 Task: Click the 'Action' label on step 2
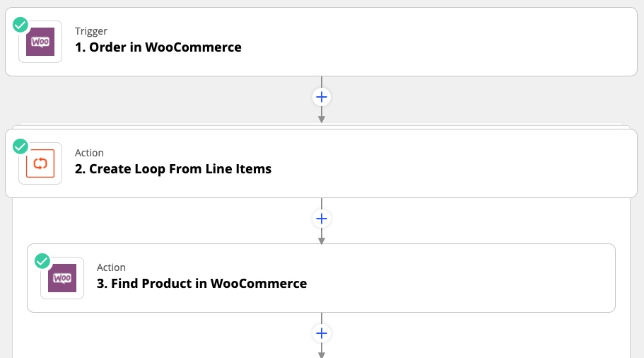(89, 153)
